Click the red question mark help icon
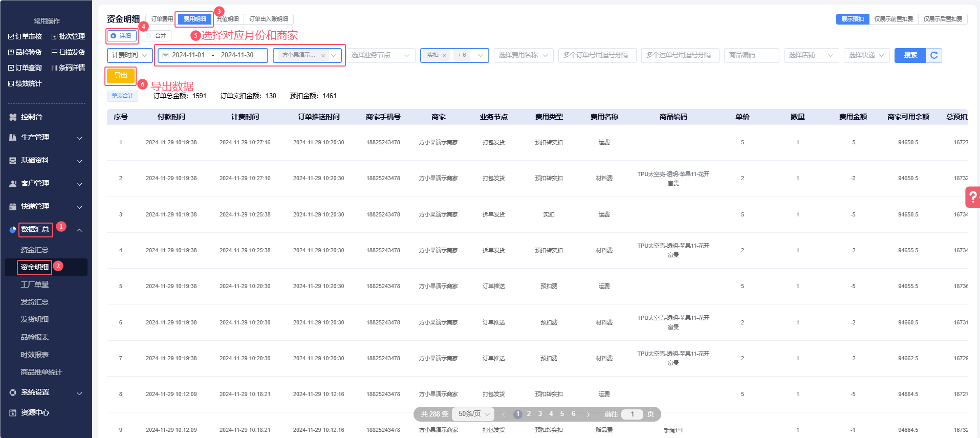 [972, 197]
